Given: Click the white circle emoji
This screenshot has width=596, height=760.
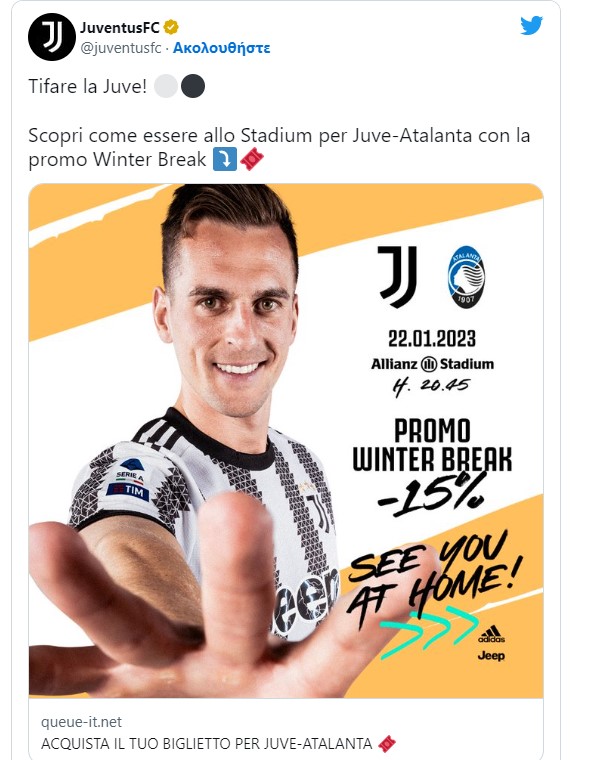Looking at the screenshot, I should [x=166, y=86].
